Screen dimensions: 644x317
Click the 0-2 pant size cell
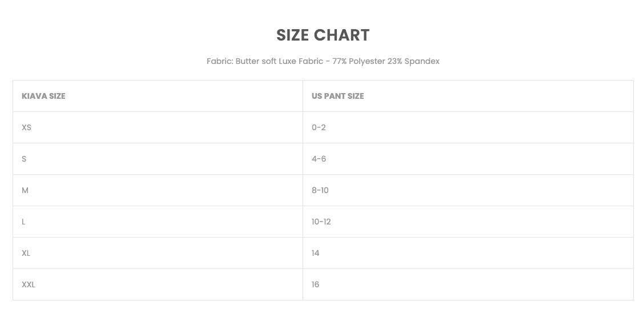click(x=319, y=127)
